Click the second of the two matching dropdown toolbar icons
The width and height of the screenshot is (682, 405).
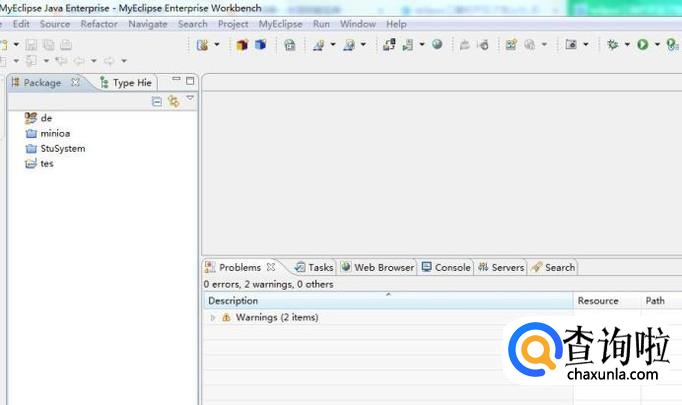349,45
